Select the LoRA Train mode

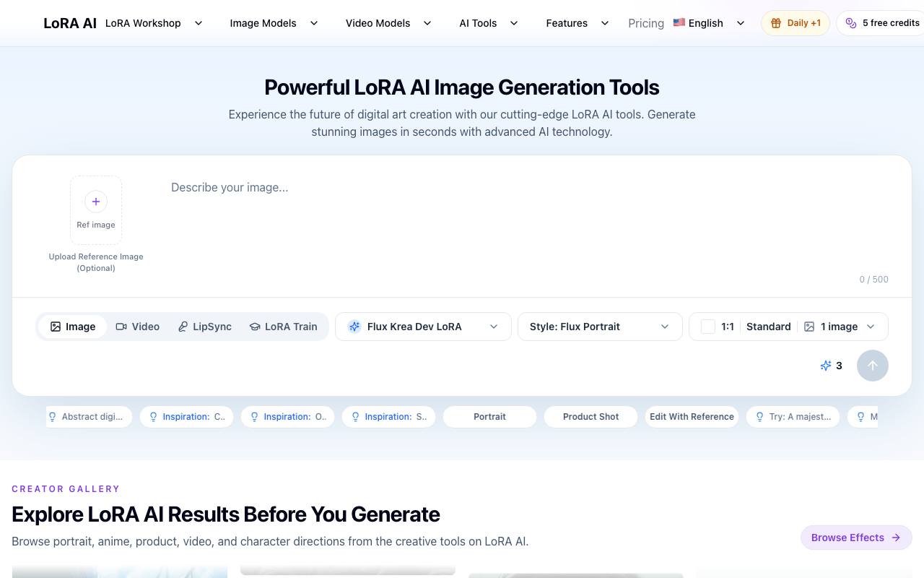point(284,327)
